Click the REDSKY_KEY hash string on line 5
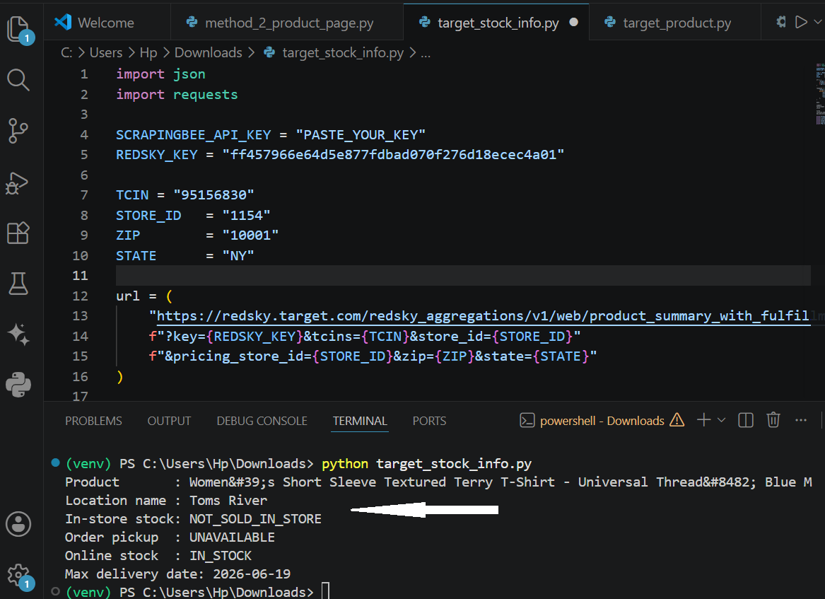This screenshot has width=825, height=599. click(393, 155)
